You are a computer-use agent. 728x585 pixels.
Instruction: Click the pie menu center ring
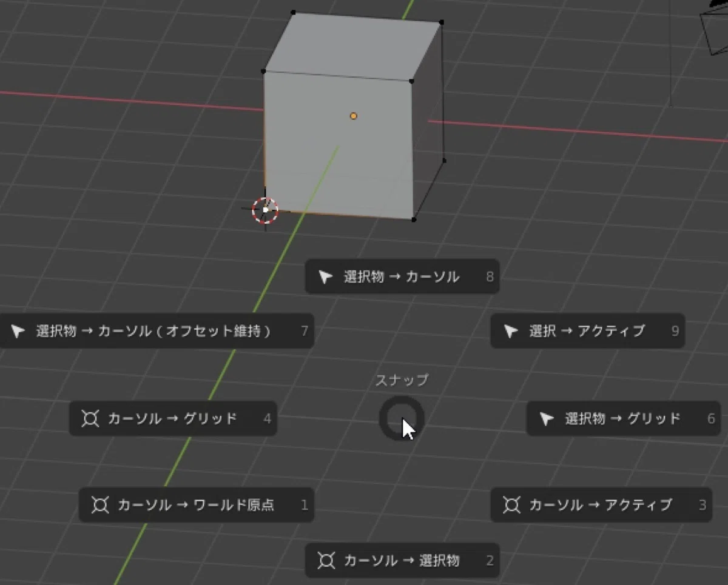(401, 418)
